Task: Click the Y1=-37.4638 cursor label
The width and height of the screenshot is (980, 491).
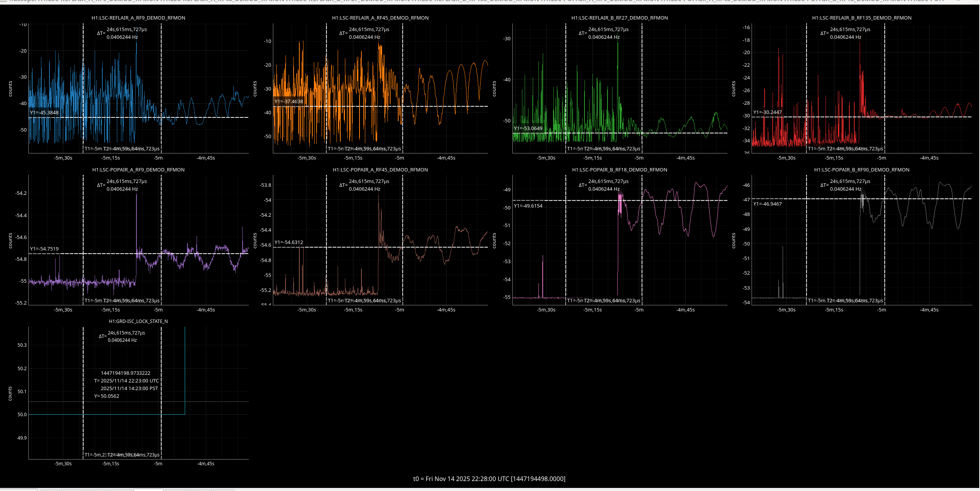Action: [x=289, y=101]
